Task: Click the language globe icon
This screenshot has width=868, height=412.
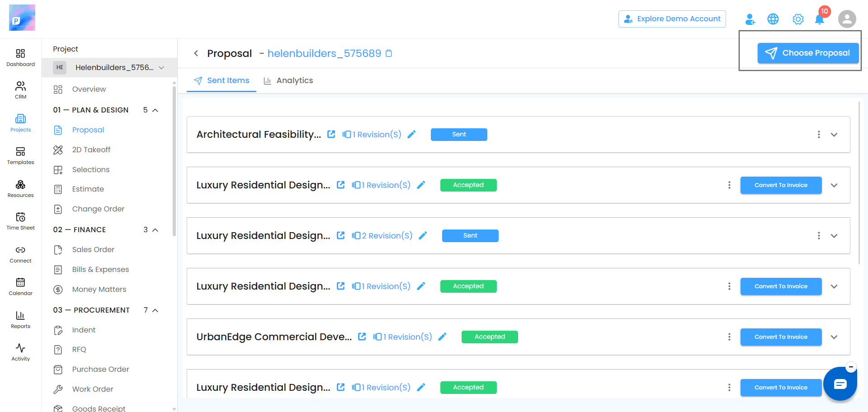Action: 773,19
